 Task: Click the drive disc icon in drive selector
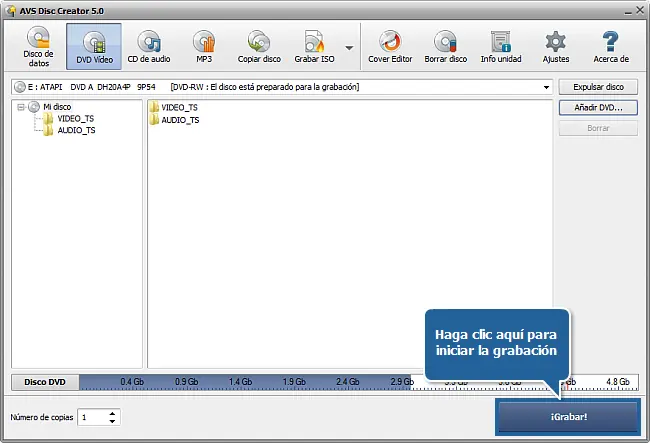tap(19, 87)
